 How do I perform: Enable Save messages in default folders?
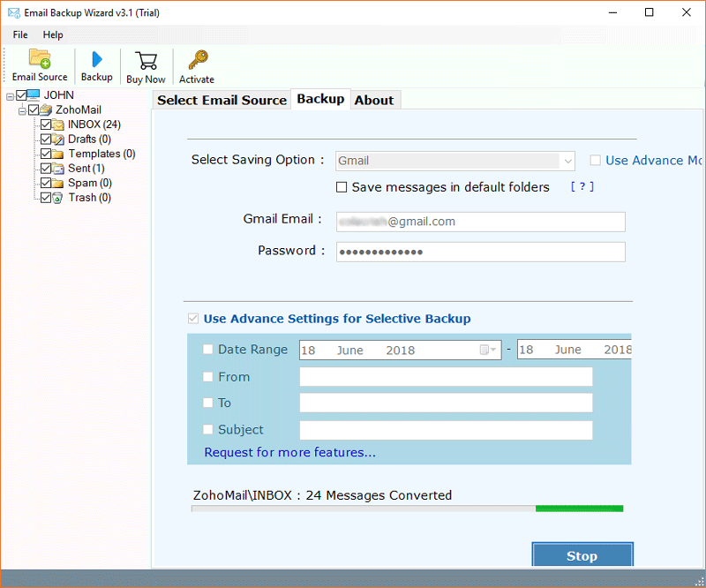click(342, 187)
